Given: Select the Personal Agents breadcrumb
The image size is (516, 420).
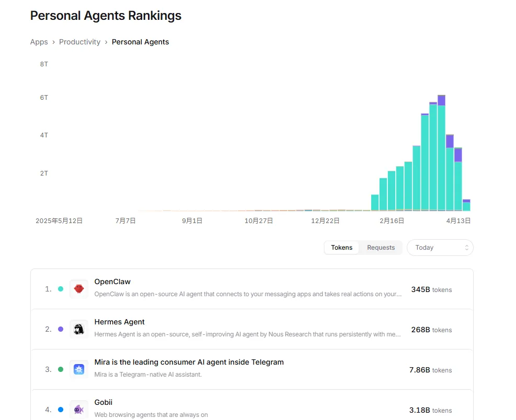Looking at the screenshot, I should point(140,42).
